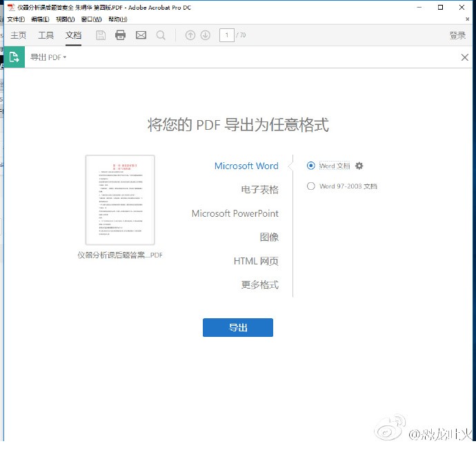This screenshot has width=476, height=457.
Task: Go to the next page with the down arrow
Action: [x=205, y=35]
